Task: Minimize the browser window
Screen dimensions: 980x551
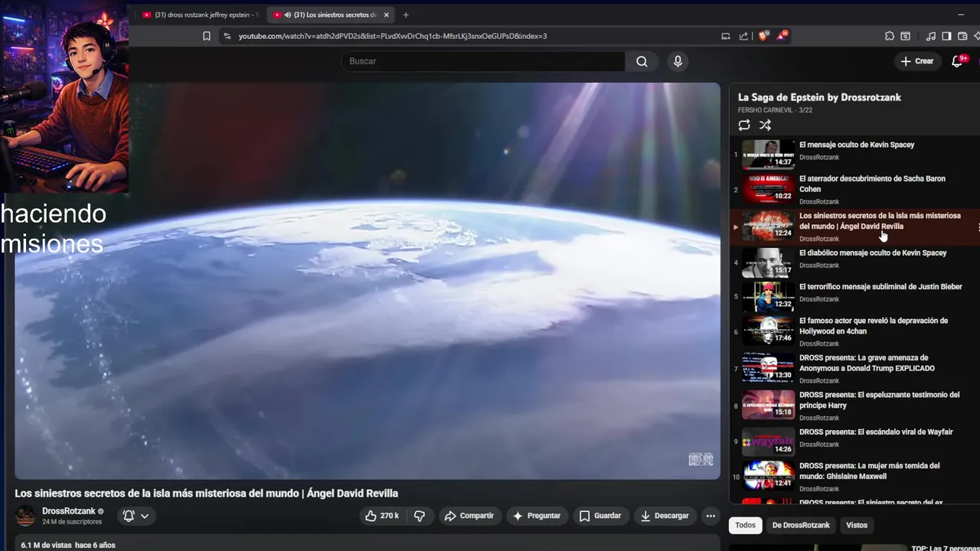Action: [962, 15]
